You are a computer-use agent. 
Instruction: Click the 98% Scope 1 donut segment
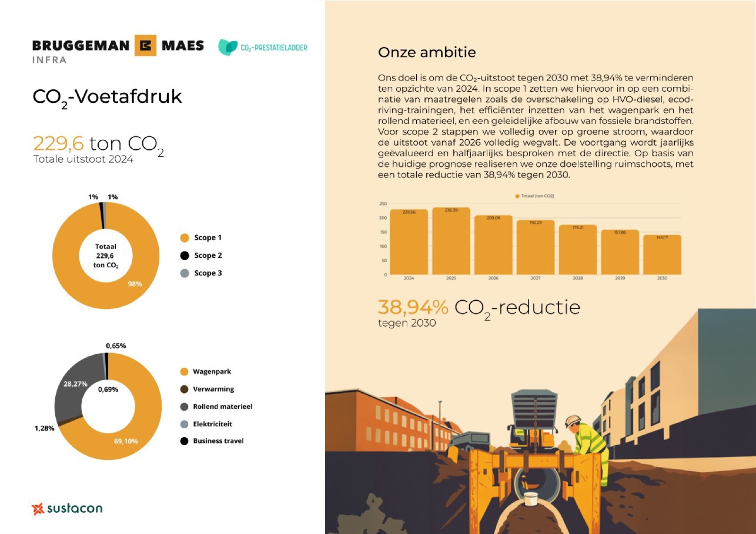135,284
